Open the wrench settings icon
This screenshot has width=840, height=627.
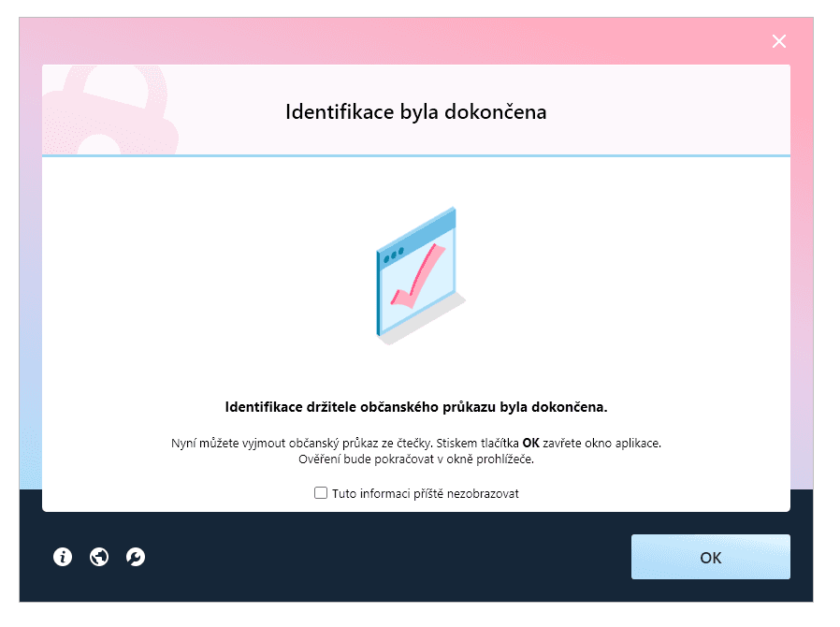136,557
